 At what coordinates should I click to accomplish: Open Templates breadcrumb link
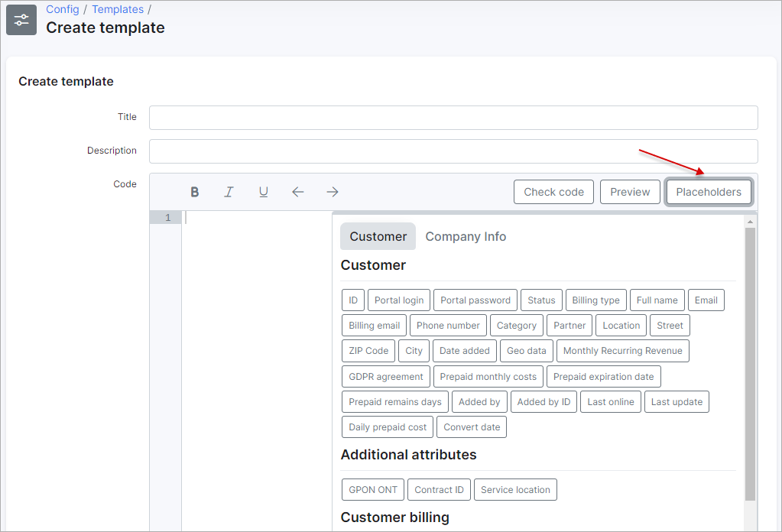[x=118, y=9]
